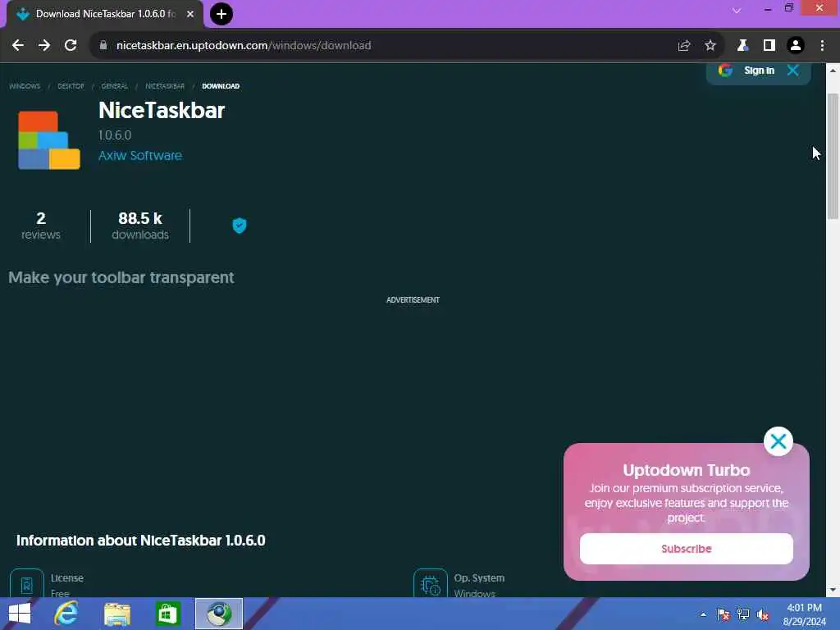Launch Internet Explorer from the taskbar
Viewport: 840px width, 630px height.
pyautogui.click(x=66, y=614)
